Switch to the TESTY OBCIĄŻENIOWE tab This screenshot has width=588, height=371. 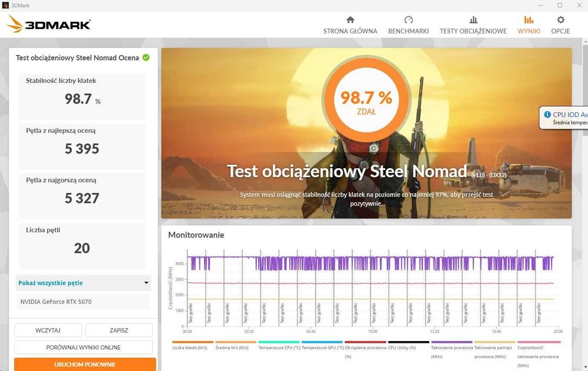click(x=473, y=25)
